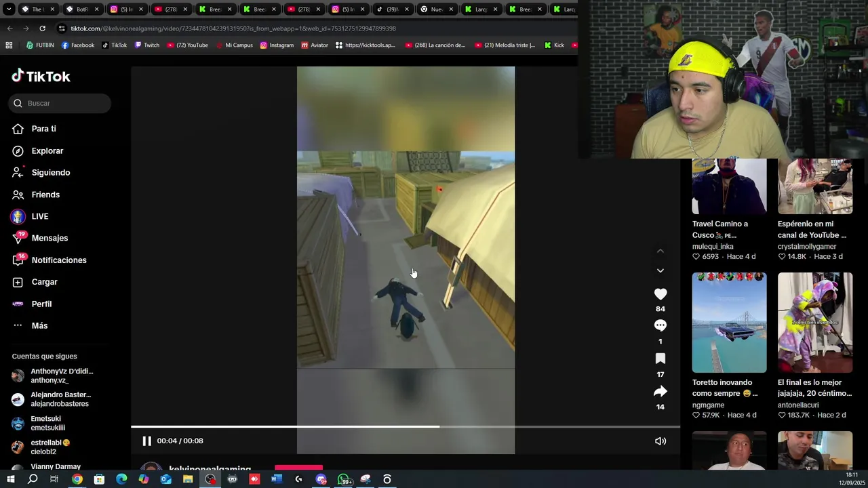Image resolution: width=868 pixels, height=488 pixels.
Task: Like the video with the heart icon
Action: click(660, 294)
